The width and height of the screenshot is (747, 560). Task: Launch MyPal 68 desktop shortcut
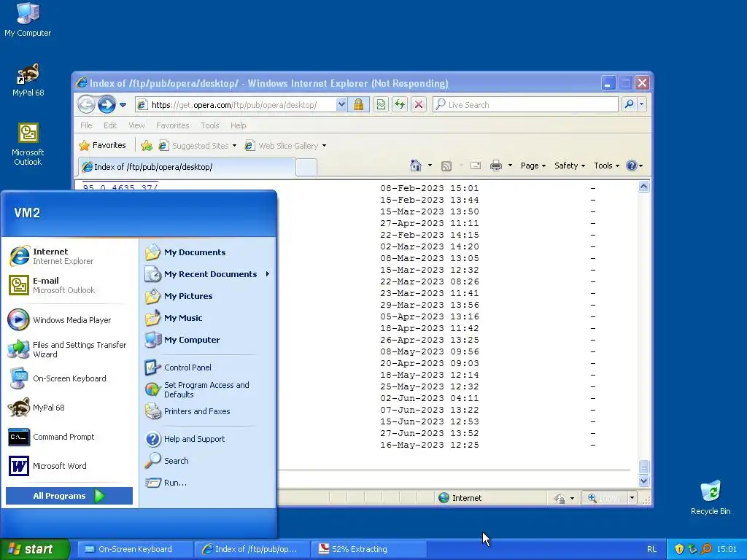click(28, 79)
